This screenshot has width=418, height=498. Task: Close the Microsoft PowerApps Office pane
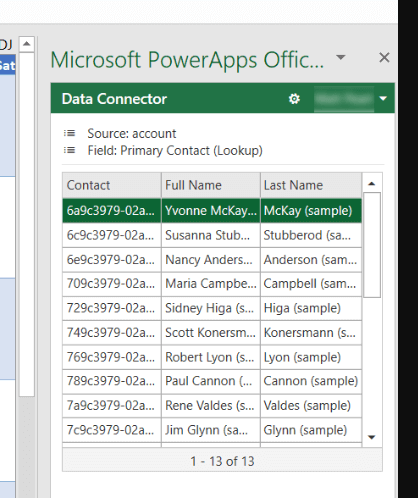(384, 58)
